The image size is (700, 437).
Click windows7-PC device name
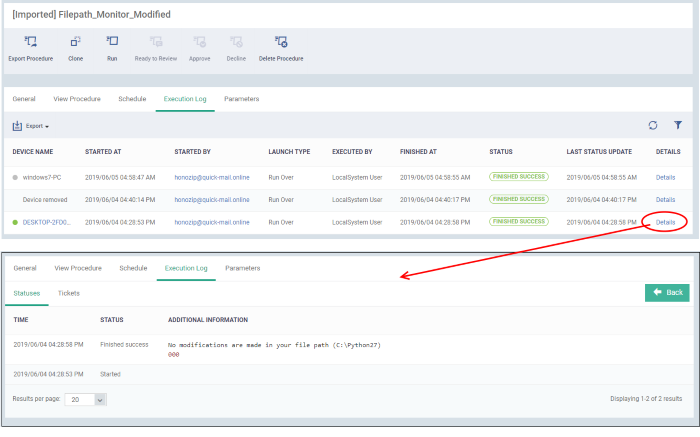(42, 177)
